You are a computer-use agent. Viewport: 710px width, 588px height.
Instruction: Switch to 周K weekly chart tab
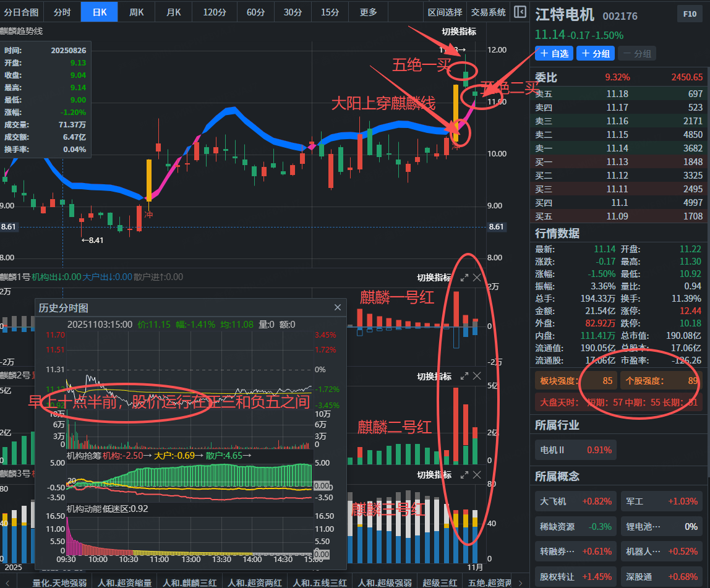pyautogui.click(x=137, y=12)
